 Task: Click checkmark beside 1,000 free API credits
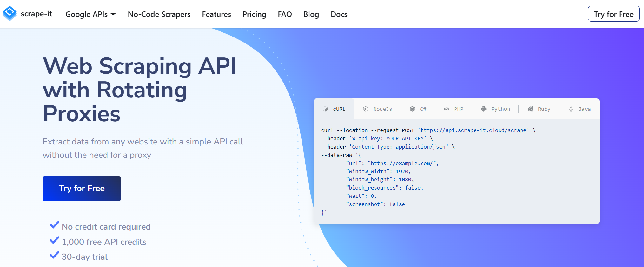coord(55,240)
